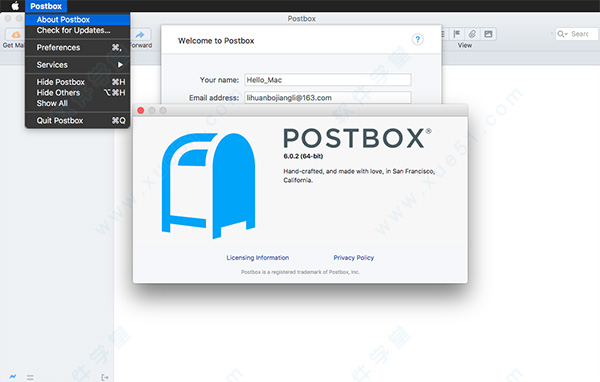The width and height of the screenshot is (600, 382).
Task: Click the Get Mail toolbar icon
Action: click(x=16, y=34)
